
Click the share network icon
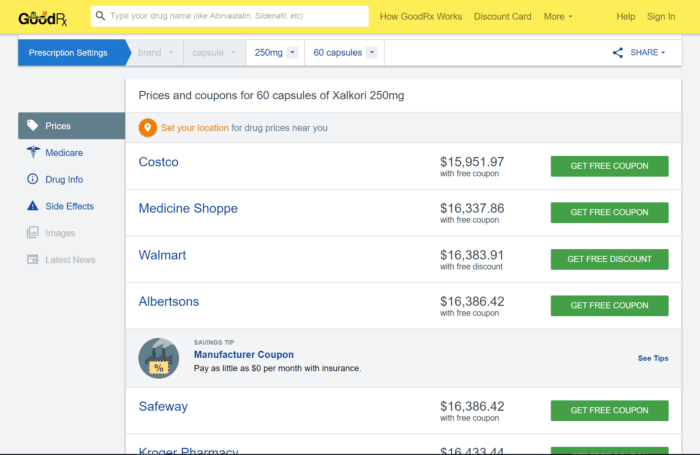618,53
